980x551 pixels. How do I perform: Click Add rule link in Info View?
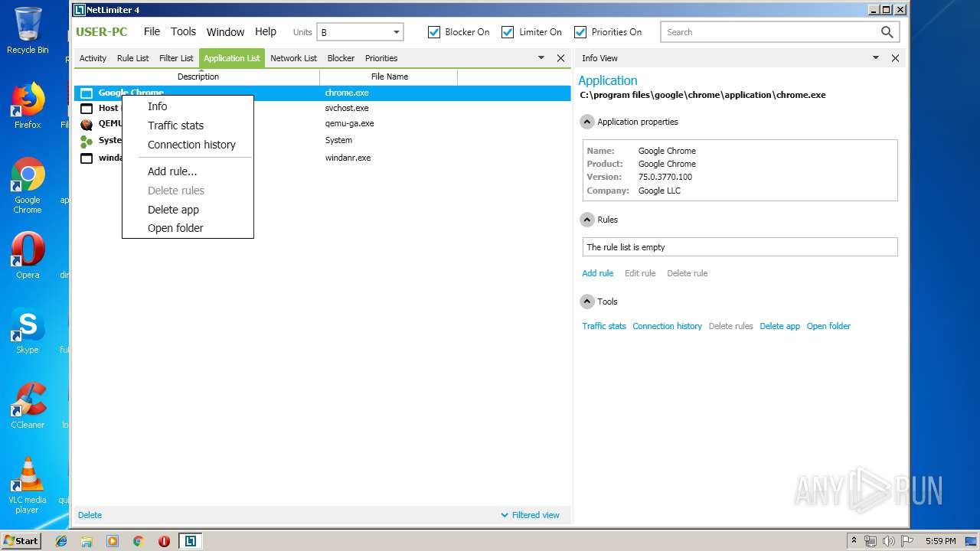coord(598,273)
